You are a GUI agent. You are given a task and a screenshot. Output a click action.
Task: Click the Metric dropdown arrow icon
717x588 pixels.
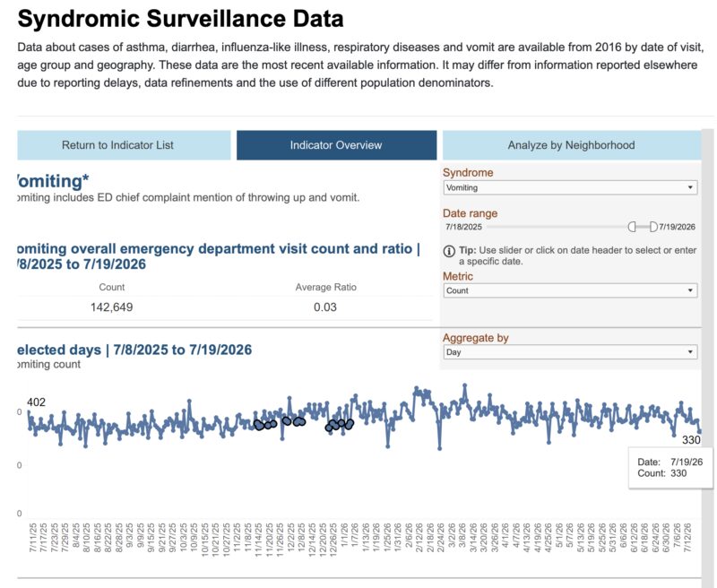690,290
